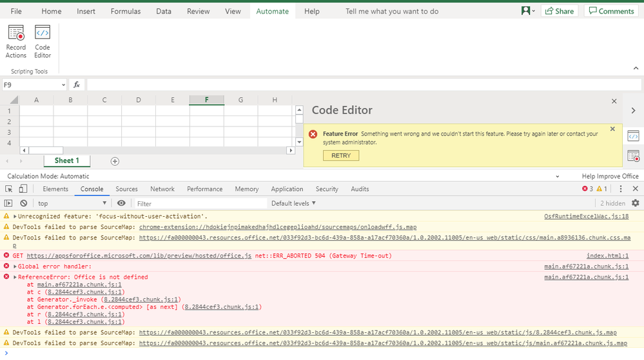
Task: Click the grid's up scroll arrow
Action: [299, 110]
